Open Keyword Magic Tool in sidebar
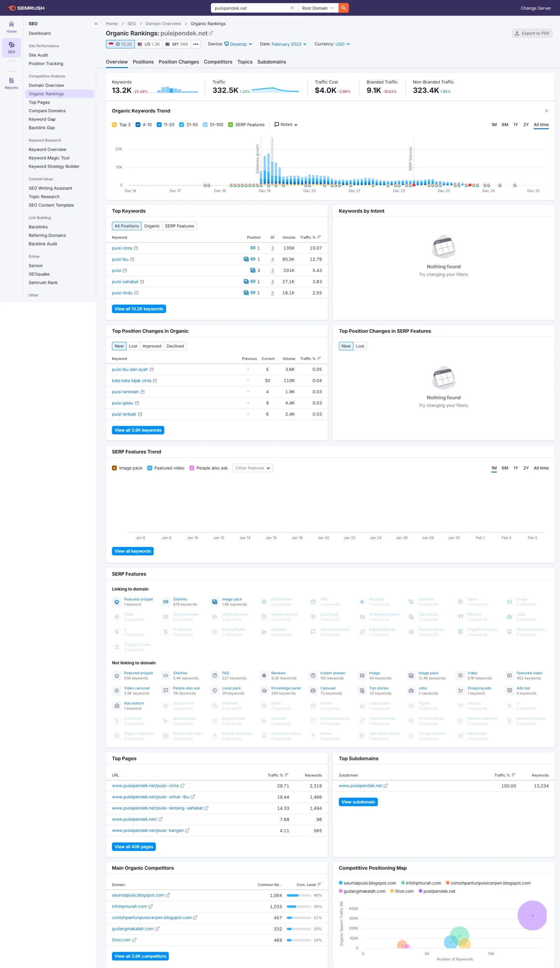The width and height of the screenshot is (560, 968). pos(49,158)
